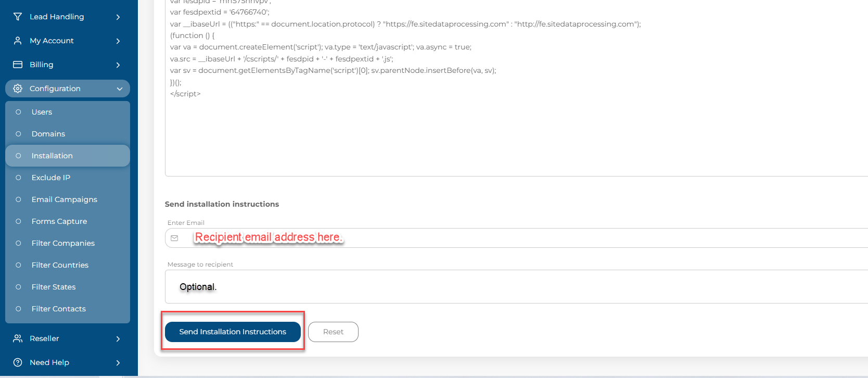Viewport: 868px width, 378px height.
Task: Go to the Domains page
Action: click(68, 134)
